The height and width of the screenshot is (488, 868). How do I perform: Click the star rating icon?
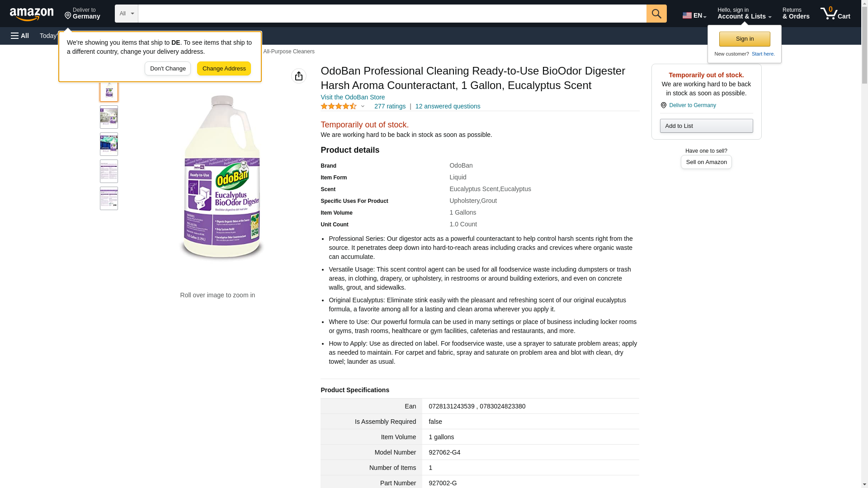tap(339, 106)
